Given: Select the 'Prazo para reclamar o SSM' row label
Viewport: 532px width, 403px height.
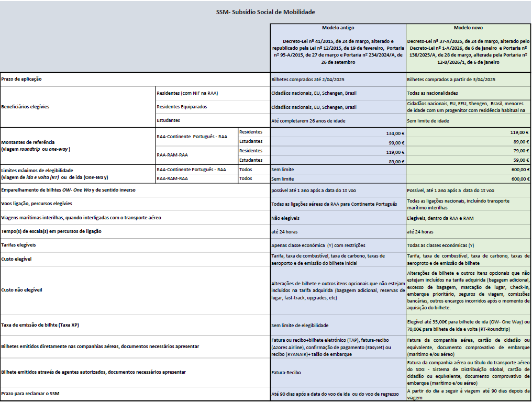Looking at the screenshot, I should click(x=30, y=393).
